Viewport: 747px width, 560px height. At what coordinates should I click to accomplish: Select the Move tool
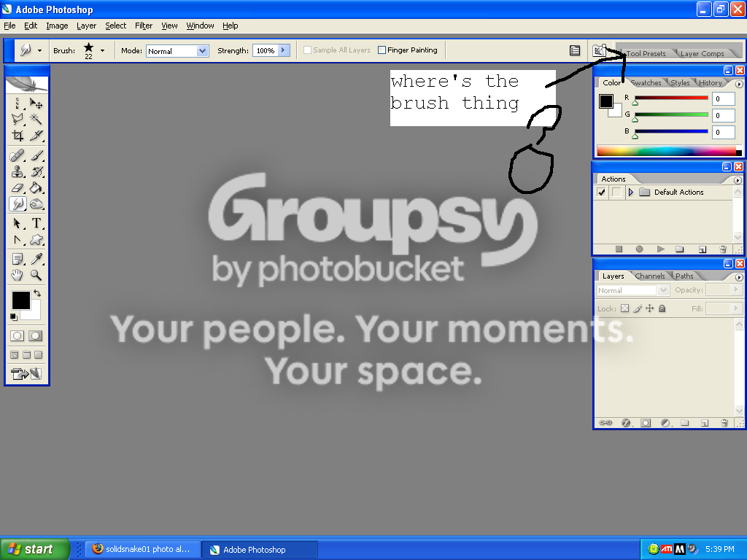pyautogui.click(x=36, y=104)
